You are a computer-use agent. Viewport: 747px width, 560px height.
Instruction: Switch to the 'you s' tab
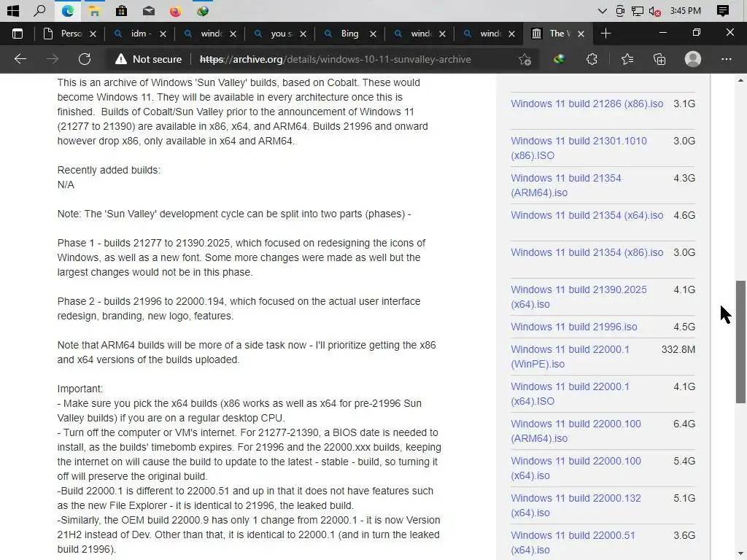(281, 34)
